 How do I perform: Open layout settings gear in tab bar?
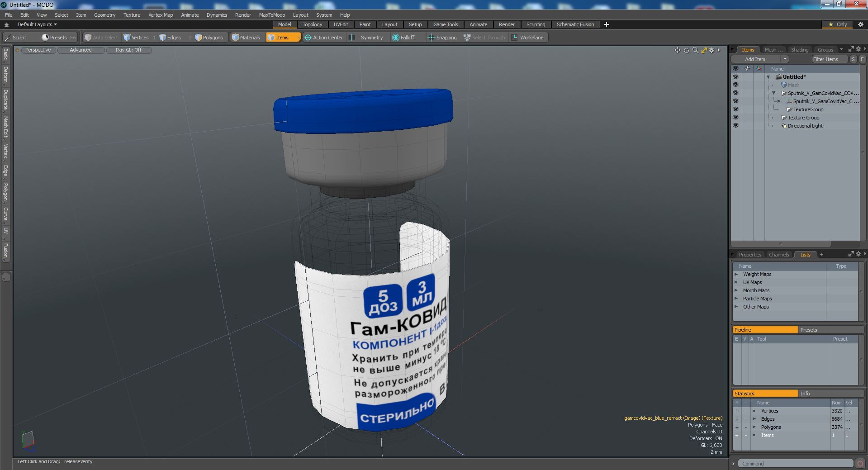coord(860,24)
